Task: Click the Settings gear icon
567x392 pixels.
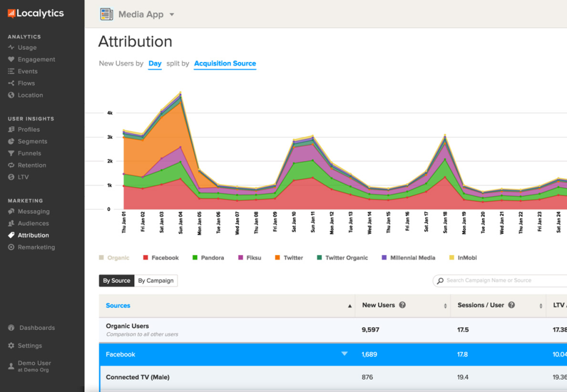Action: (x=11, y=345)
